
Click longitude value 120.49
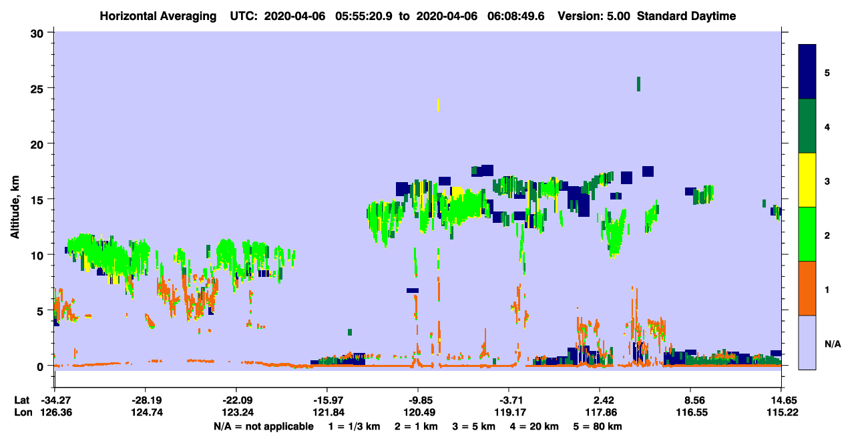[418, 413]
